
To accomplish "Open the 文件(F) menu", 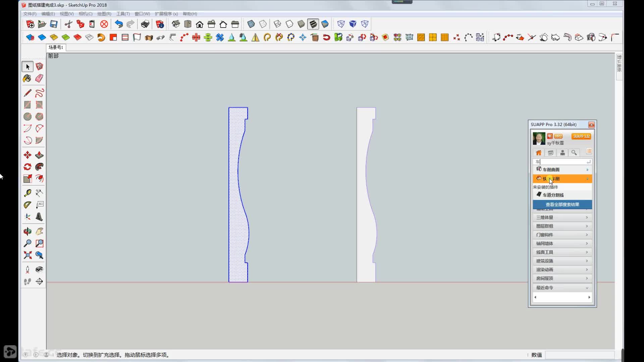I will [30, 14].
